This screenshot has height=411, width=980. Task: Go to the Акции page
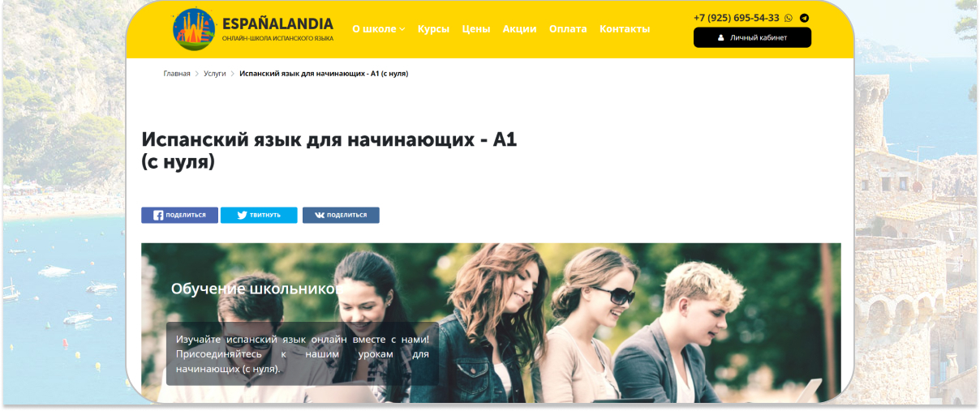click(519, 29)
